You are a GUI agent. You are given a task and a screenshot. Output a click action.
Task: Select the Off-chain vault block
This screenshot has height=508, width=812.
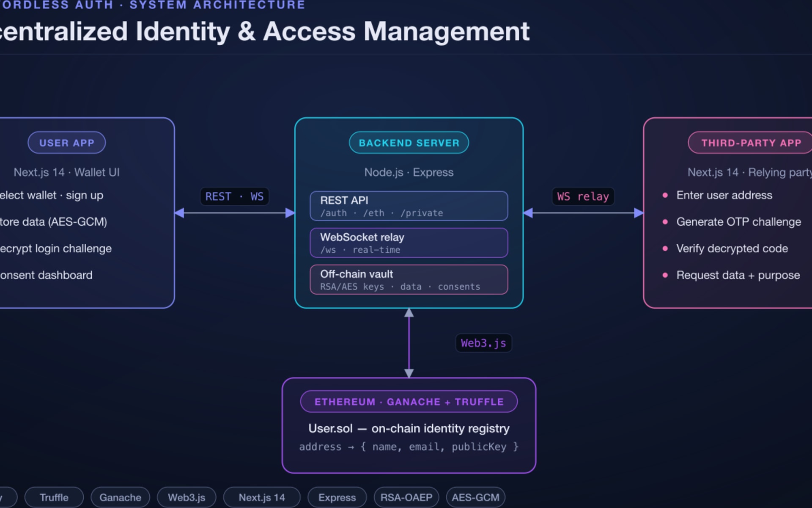coord(409,279)
